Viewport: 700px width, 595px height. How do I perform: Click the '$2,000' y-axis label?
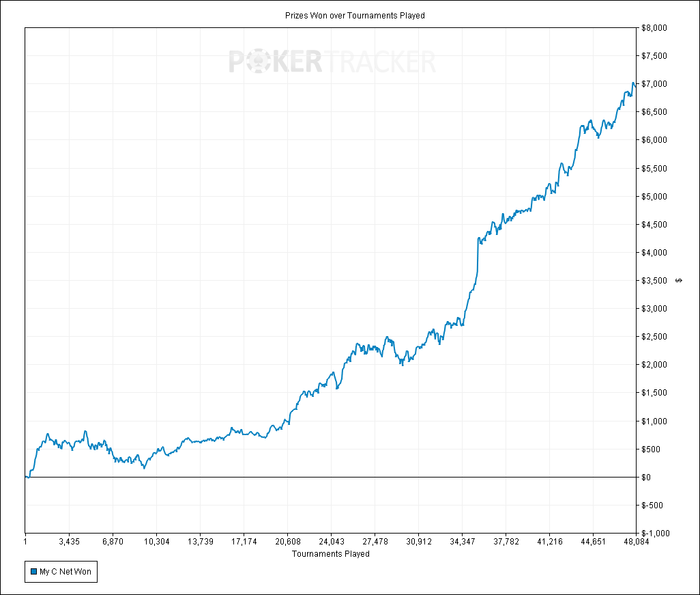(654, 365)
